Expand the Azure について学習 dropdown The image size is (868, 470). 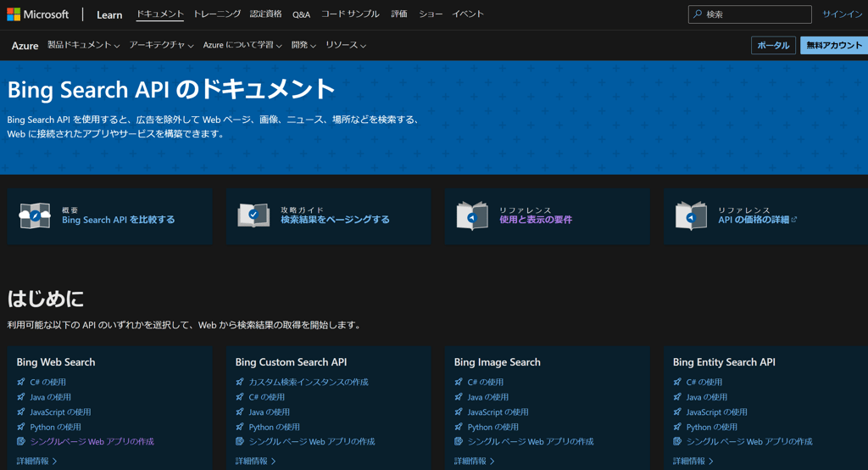[x=242, y=45]
